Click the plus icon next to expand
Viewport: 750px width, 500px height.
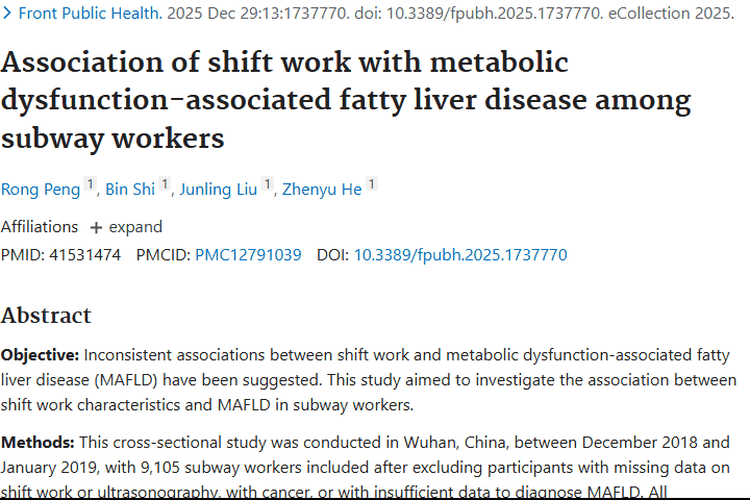(96, 227)
